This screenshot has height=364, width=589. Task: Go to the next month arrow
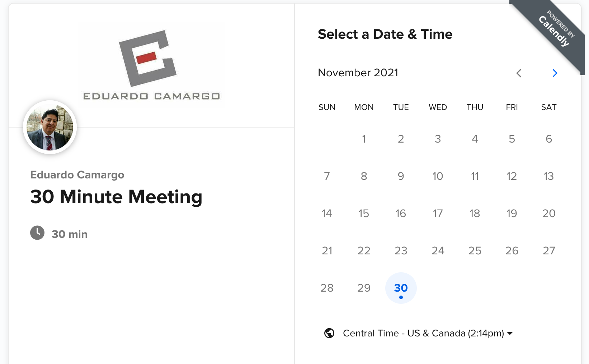click(555, 73)
